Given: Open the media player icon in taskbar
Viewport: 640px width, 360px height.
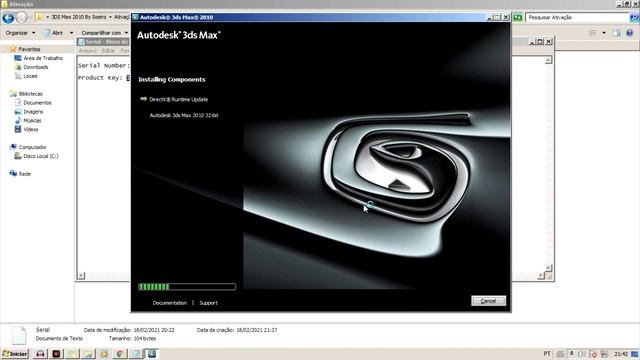Looking at the screenshot, I should coord(104,354).
